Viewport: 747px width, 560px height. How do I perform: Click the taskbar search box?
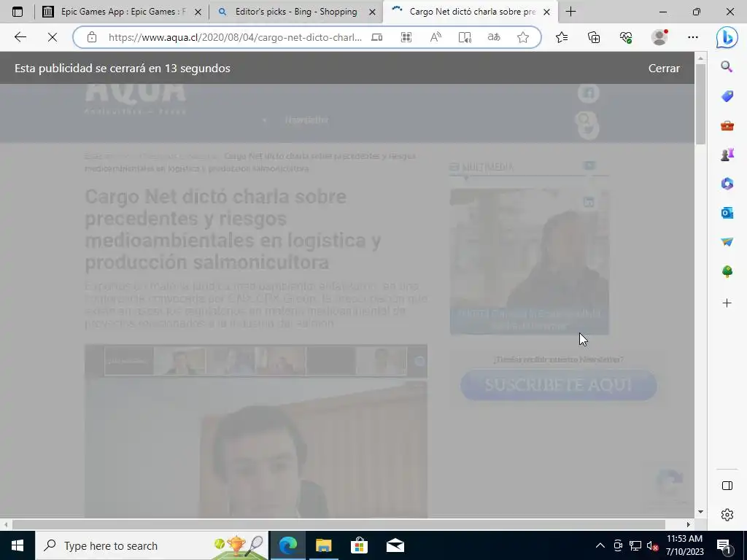click(152, 545)
